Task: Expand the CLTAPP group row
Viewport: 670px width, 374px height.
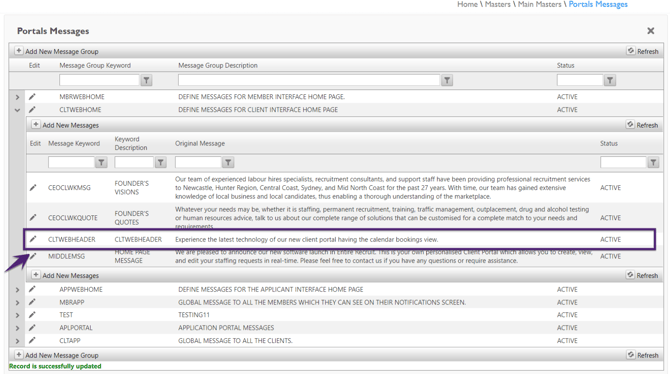Action: tap(17, 341)
